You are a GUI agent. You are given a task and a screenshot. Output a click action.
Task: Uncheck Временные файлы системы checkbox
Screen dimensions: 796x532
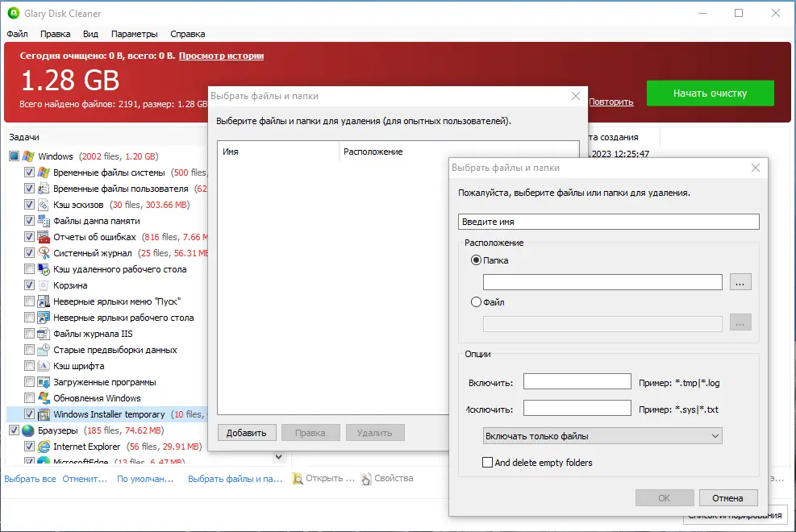30,172
